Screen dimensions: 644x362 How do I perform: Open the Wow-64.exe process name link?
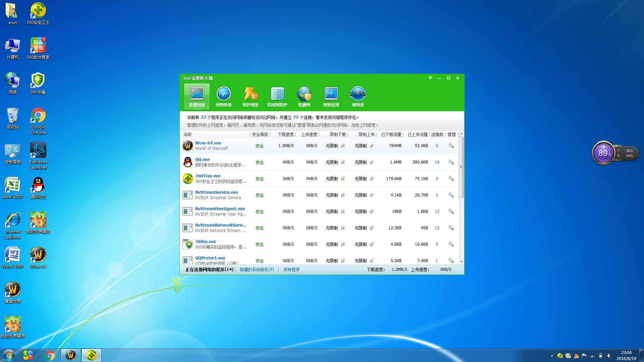click(208, 143)
